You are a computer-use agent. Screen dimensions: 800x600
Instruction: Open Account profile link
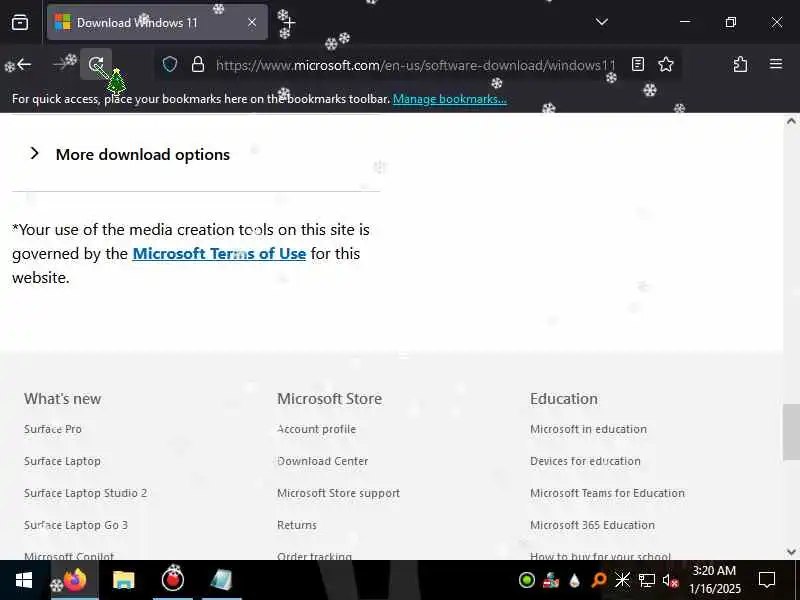click(x=316, y=429)
